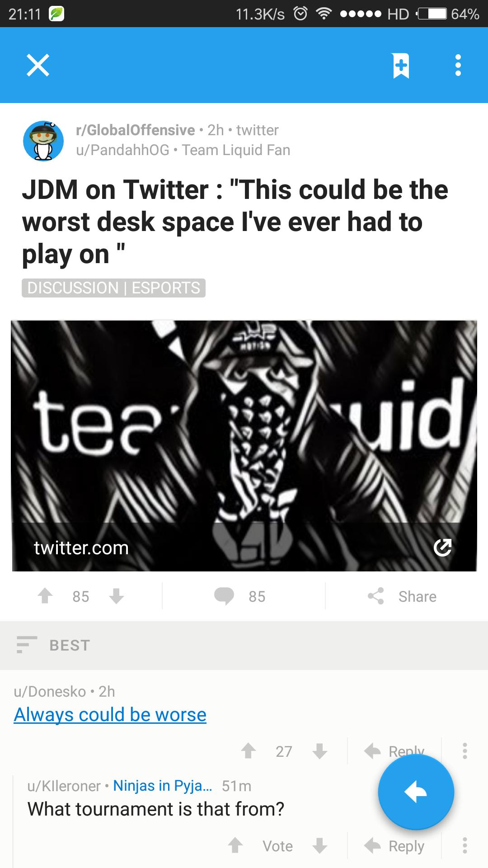
Task: Tap the blue floating reply button
Action: point(416,792)
